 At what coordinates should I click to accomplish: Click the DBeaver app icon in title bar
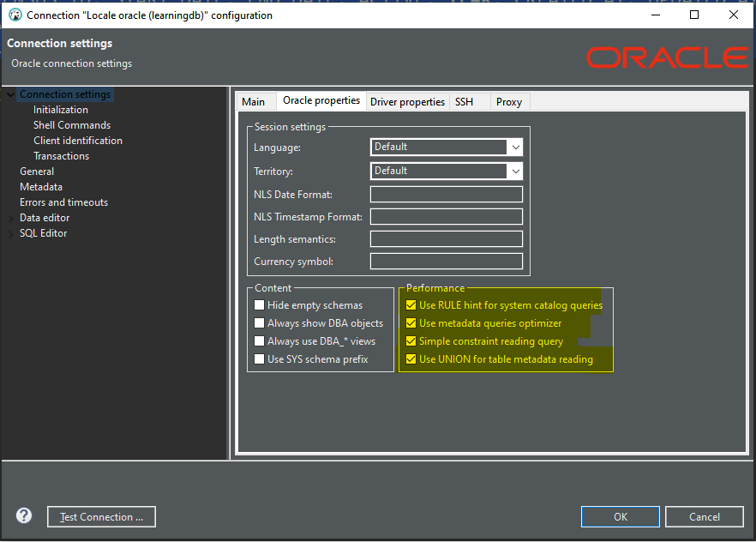[15, 15]
